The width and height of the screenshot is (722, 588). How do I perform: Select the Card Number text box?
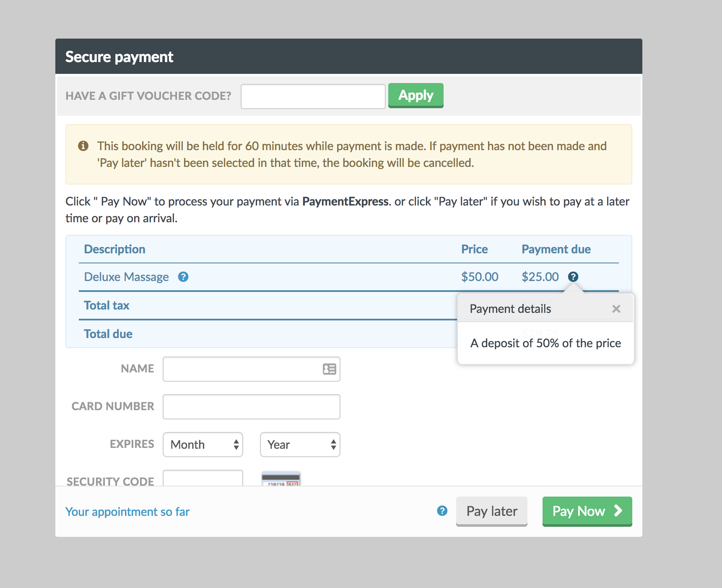point(251,407)
